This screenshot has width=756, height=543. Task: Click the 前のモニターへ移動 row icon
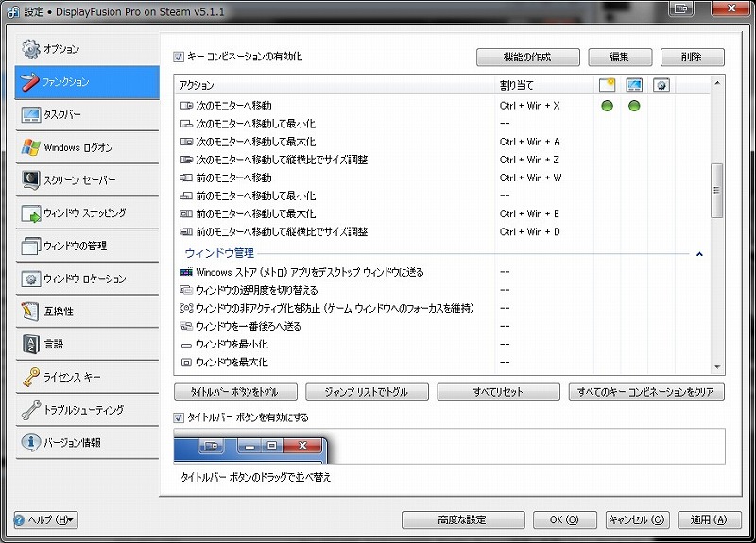coord(186,178)
